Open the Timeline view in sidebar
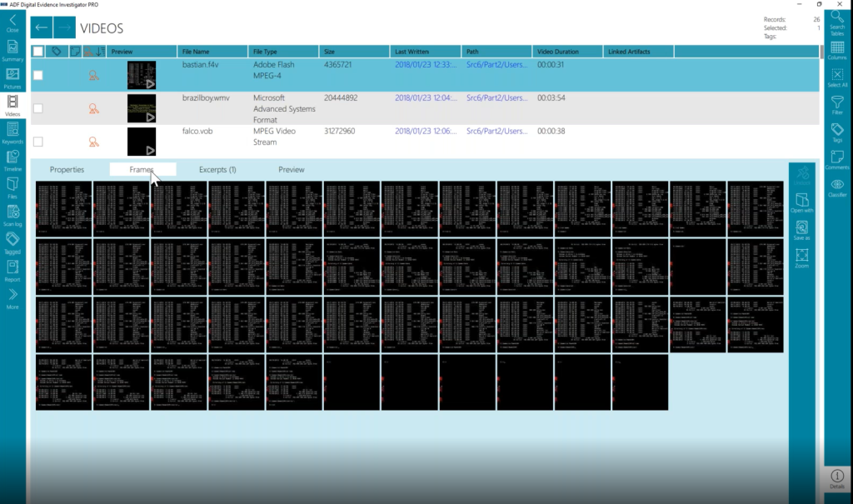The image size is (853, 504). tap(12, 161)
